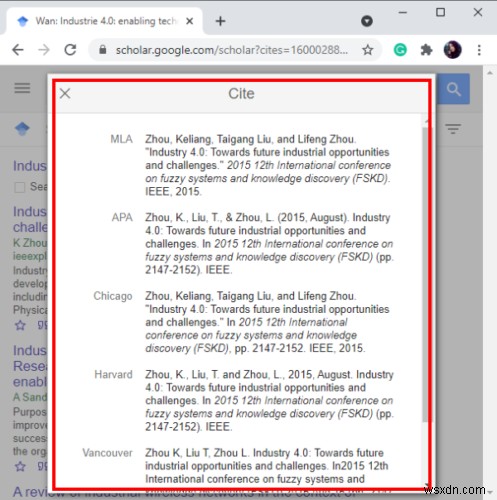This screenshot has height=500, width=497.
Task: Bookmark this page with the star icon
Action: (367, 50)
